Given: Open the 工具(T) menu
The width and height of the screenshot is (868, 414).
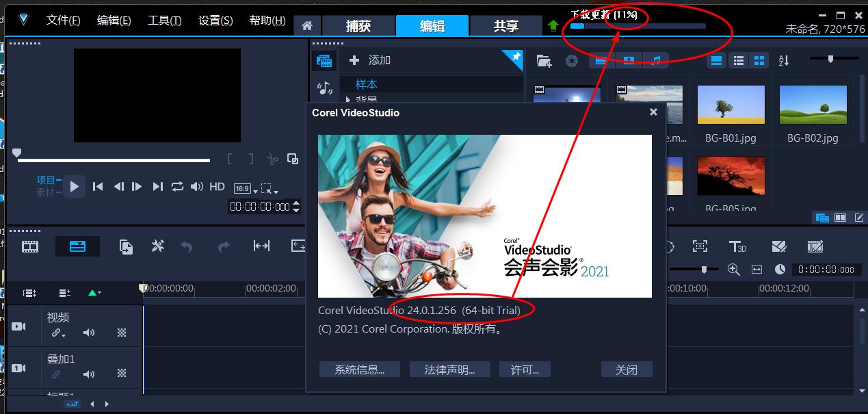Looking at the screenshot, I should click(x=164, y=21).
